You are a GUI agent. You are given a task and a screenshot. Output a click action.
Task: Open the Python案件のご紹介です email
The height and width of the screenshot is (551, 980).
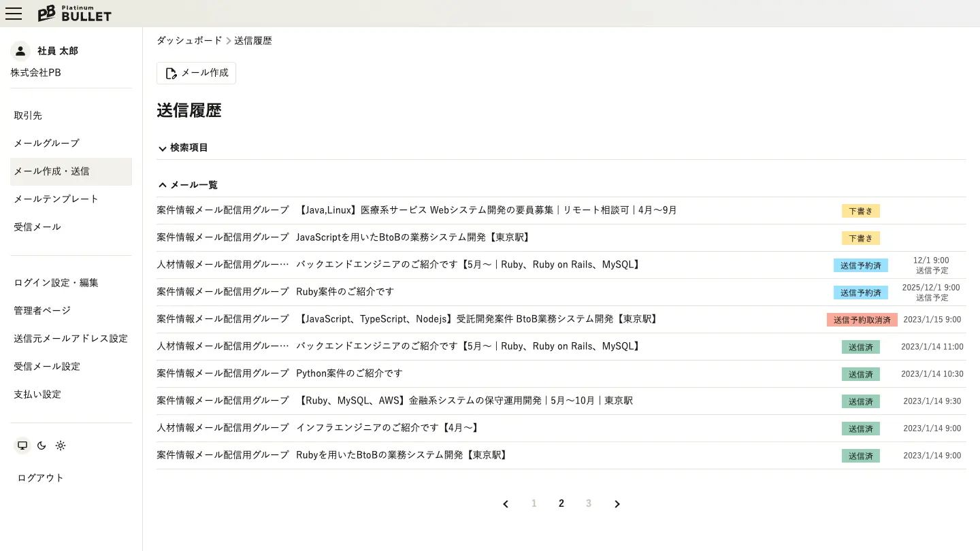tap(349, 373)
